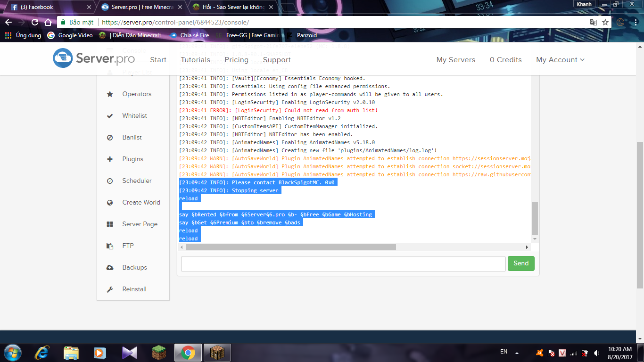This screenshot has height=362, width=644.
Task: Click the EN language indicator in taskbar
Action: [x=504, y=352]
